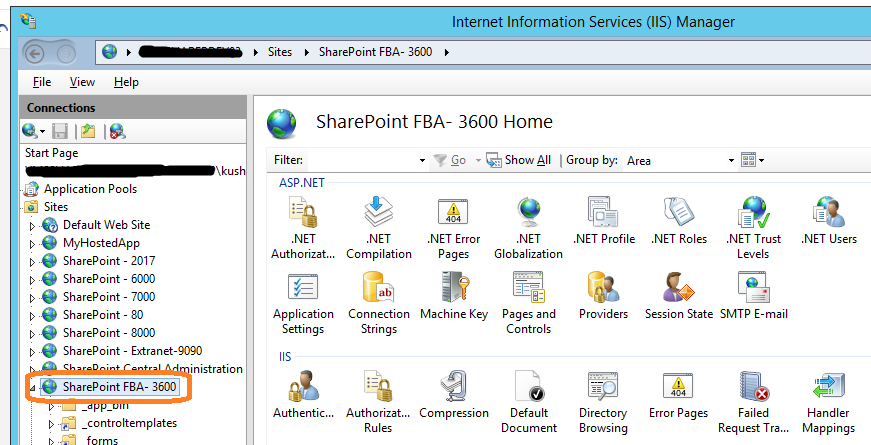Click the Delete Connection icon
871x445 pixels.
[118, 131]
